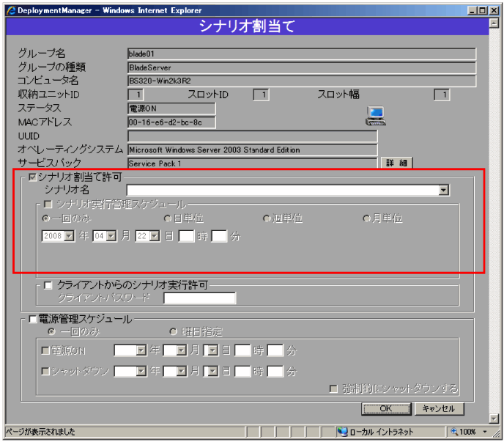
Task: Click the 収納ユニットID value box
Action: [136, 95]
